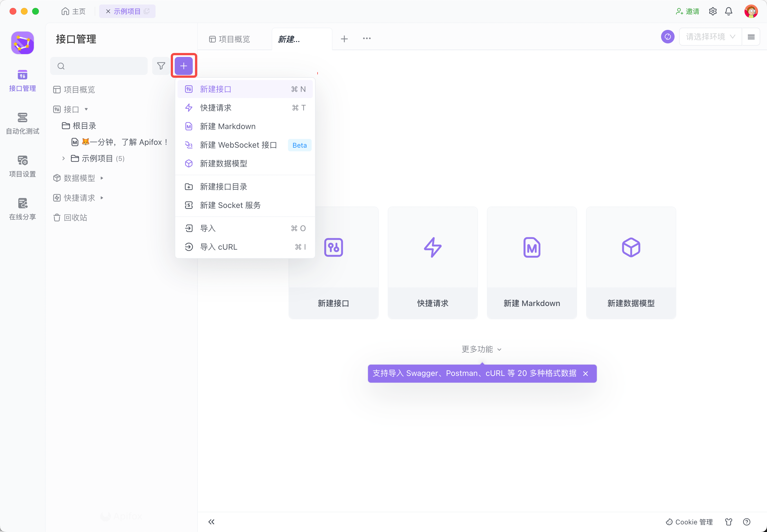Expand the 数据模型 tree section
The height and width of the screenshot is (532, 767).
point(102,178)
